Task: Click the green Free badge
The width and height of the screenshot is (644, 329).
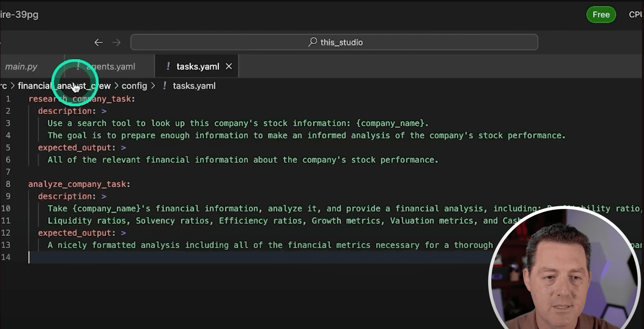Action: pos(601,14)
